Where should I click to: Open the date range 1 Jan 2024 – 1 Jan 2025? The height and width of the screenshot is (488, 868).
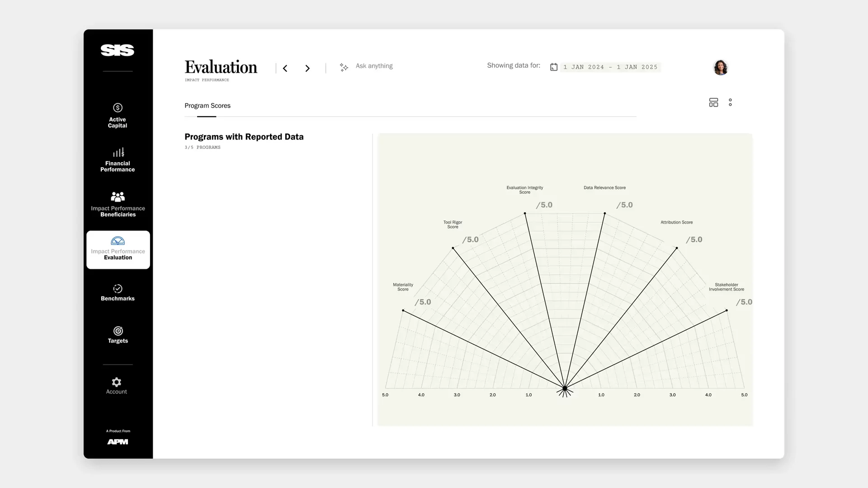tap(610, 67)
